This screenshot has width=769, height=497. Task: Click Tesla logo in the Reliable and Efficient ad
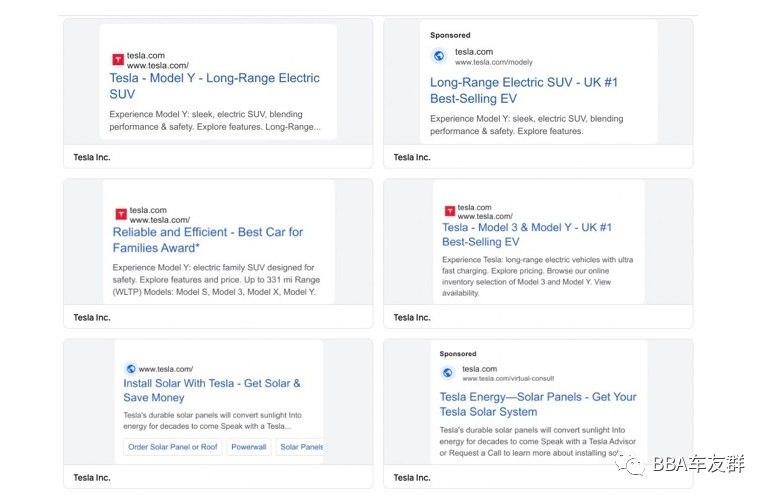tap(120, 214)
